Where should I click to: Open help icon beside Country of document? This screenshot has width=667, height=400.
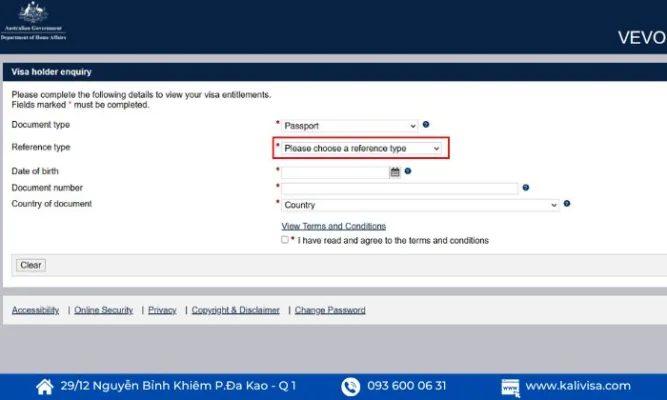point(567,204)
